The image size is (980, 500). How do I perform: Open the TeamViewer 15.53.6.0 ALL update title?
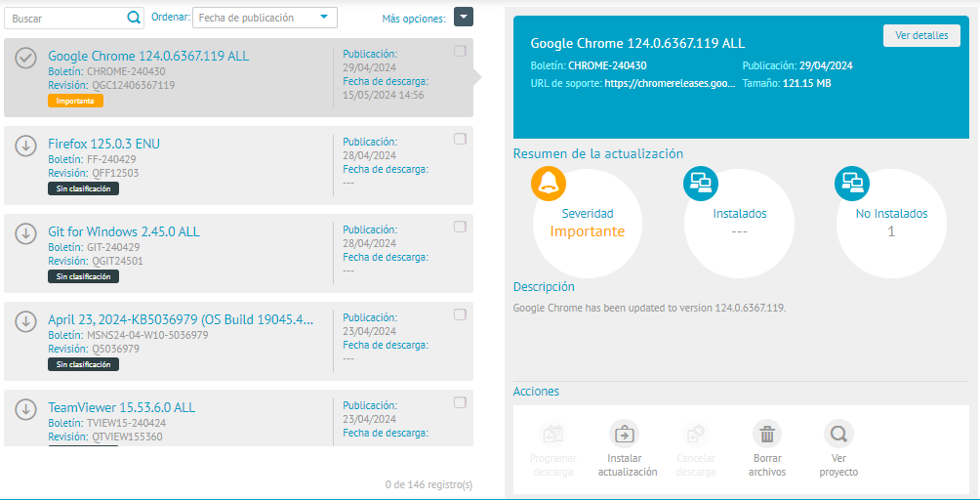pos(121,407)
